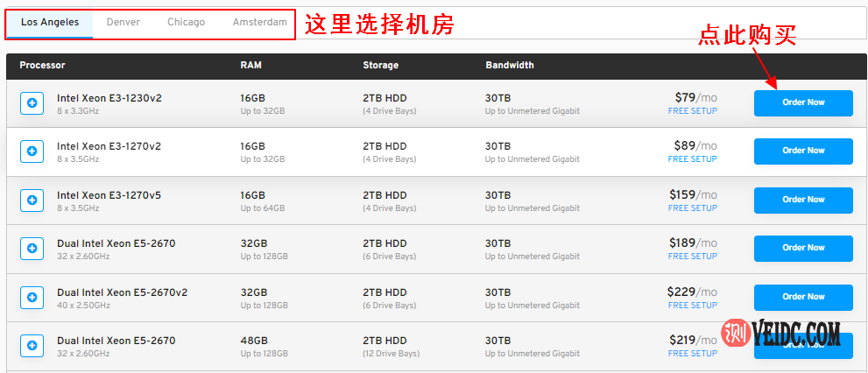Click the Processor column header

[42, 66]
